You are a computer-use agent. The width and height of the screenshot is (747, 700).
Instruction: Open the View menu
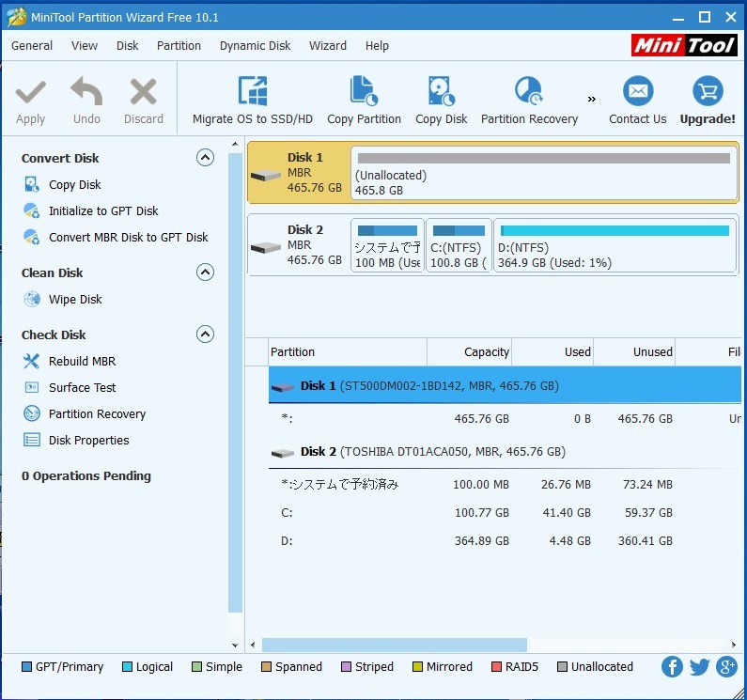85,46
